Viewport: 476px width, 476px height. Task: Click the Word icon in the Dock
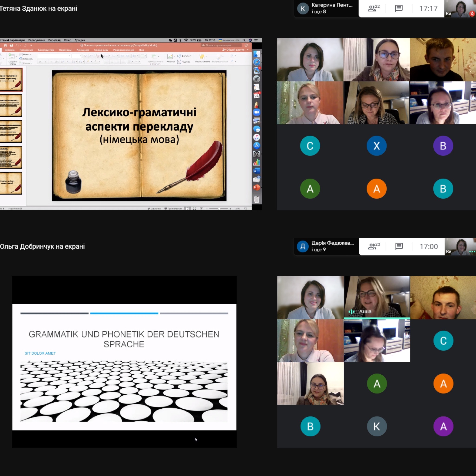pyautogui.click(x=257, y=171)
